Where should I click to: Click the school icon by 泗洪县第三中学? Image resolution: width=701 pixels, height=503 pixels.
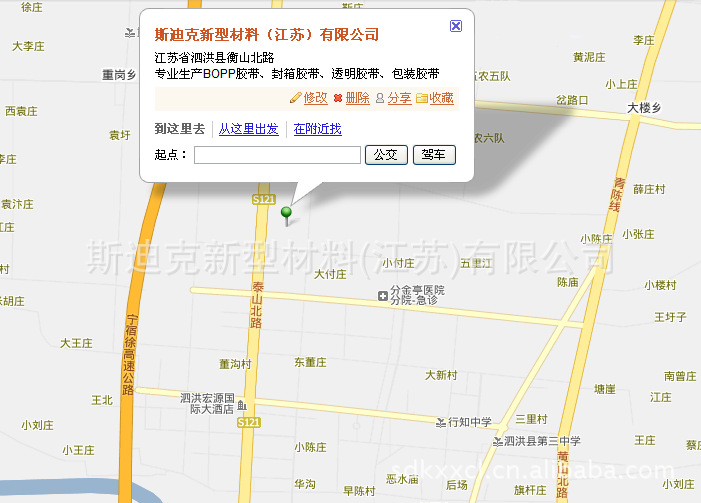tap(498, 442)
